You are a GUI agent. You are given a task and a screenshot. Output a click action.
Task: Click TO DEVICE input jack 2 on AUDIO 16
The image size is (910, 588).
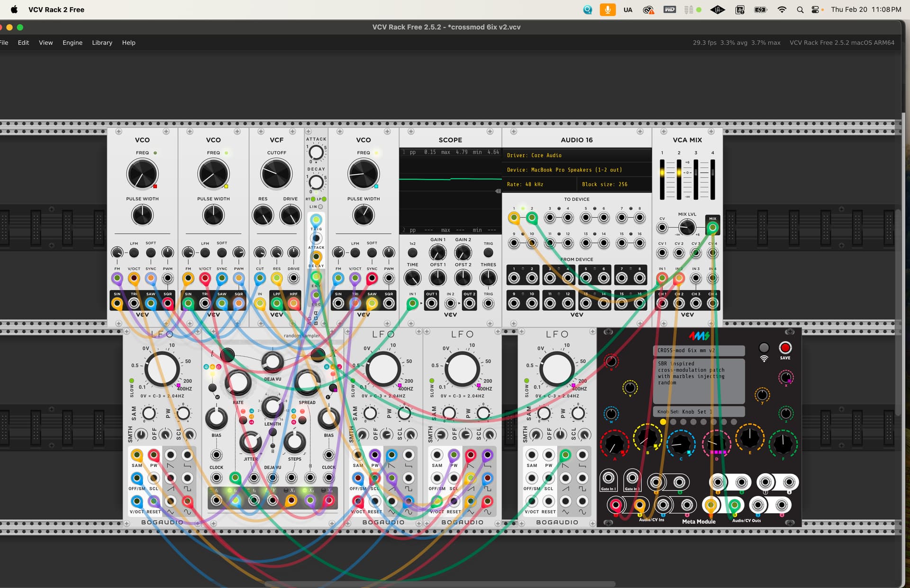532,218
